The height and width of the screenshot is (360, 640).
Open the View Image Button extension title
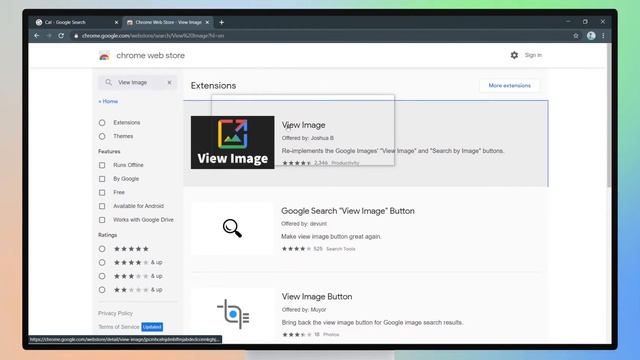[x=317, y=297]
